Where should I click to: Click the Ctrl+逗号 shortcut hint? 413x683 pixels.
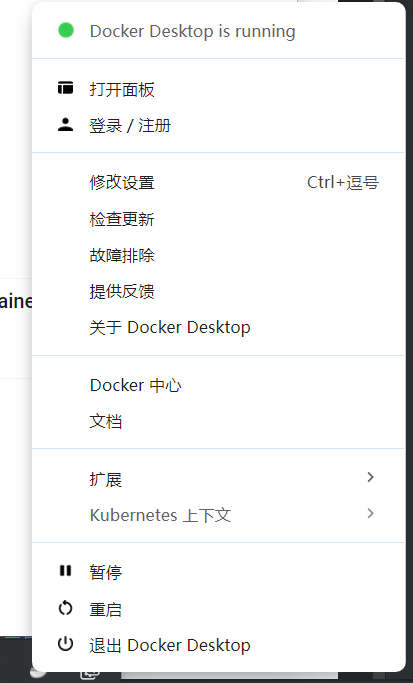point(343,183)
